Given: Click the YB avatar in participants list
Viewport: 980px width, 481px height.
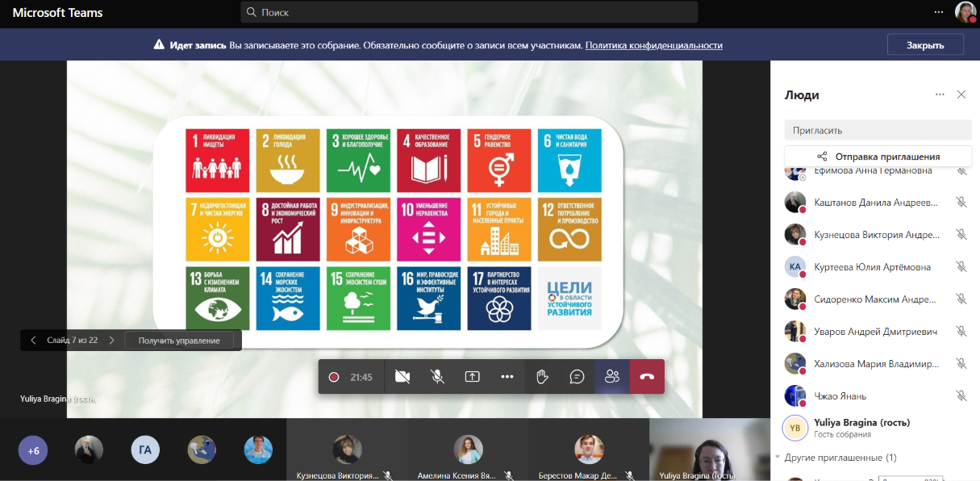Looking at the screenshot, I should [795, 428].
